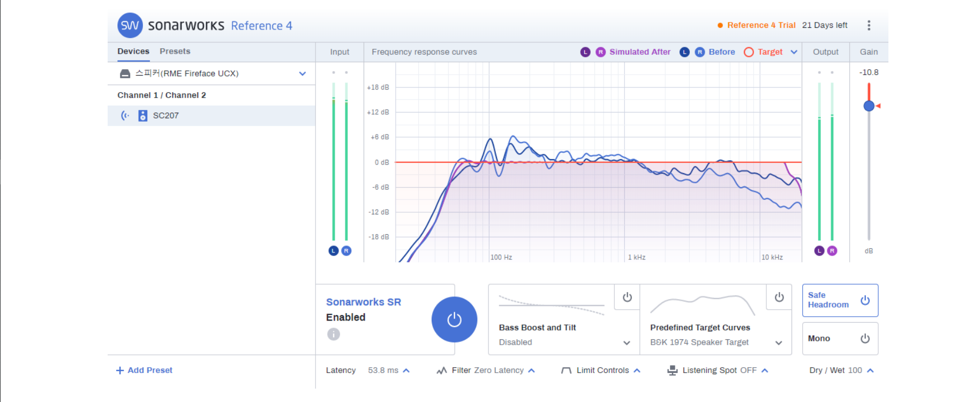This screenshot has height=402, width=980.
Task: Expand the Latency options chevron
Action: point(406,370)
